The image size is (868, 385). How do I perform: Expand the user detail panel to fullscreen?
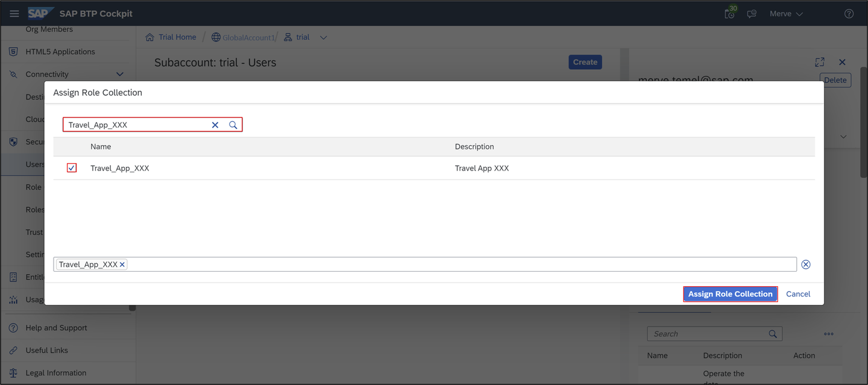[819, 62]
